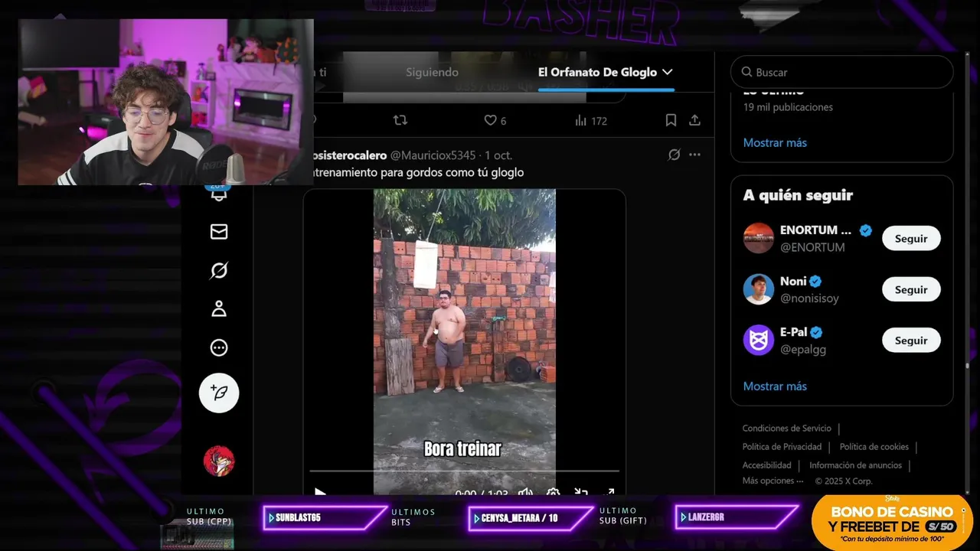Open Noni's profile avatar
Viewport: 980px width, 551px height.
(x=759, y=289)
